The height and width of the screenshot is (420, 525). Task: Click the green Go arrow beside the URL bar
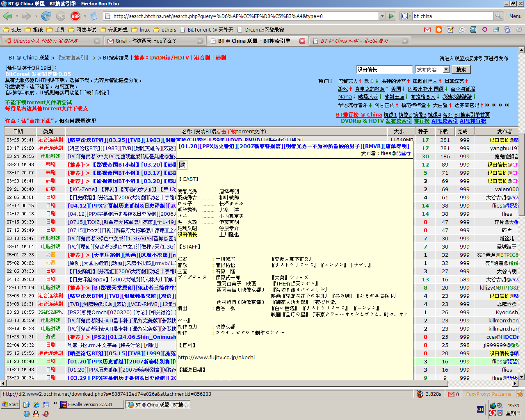pos(391,16)
